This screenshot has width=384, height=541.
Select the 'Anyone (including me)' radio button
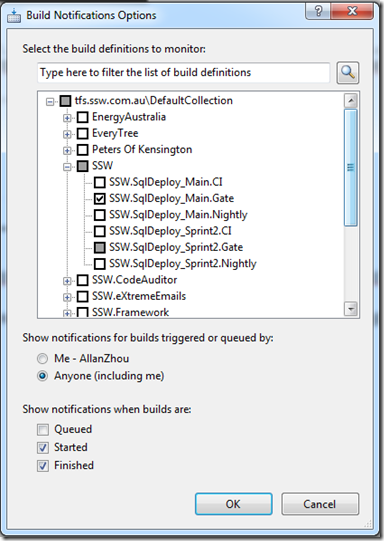tap(42, 376)
